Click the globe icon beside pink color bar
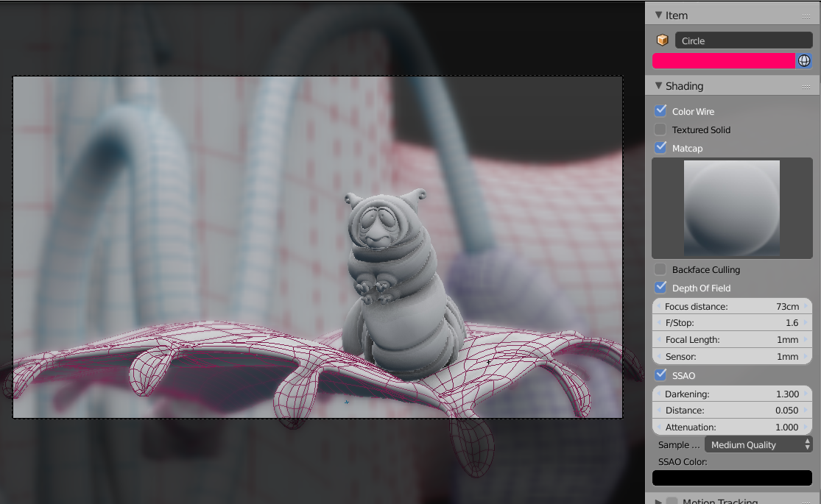 (x=804, y=61)
